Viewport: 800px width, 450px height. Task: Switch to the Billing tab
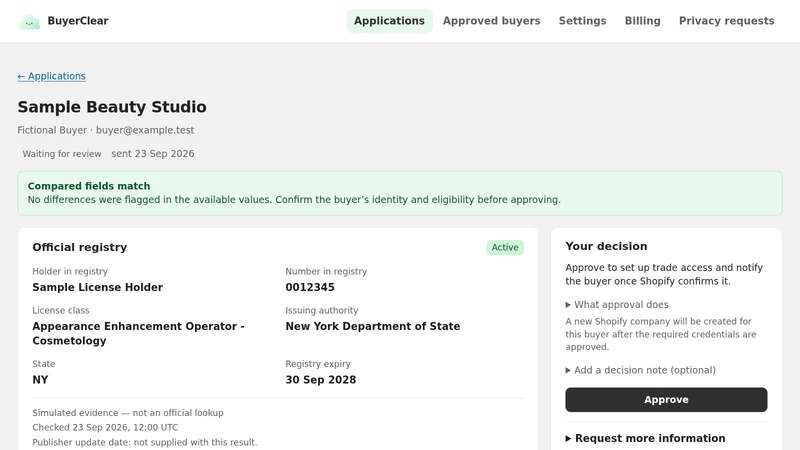coord(642,21)
